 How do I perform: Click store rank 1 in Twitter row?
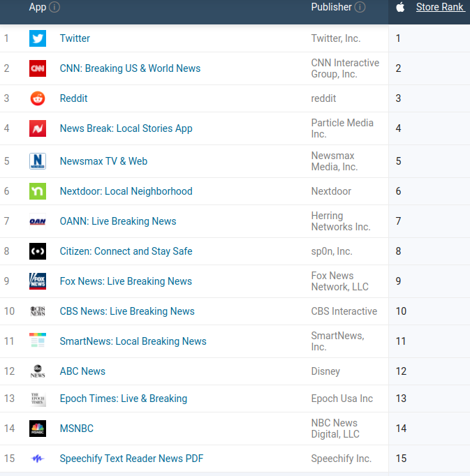[x=398, y=38]
